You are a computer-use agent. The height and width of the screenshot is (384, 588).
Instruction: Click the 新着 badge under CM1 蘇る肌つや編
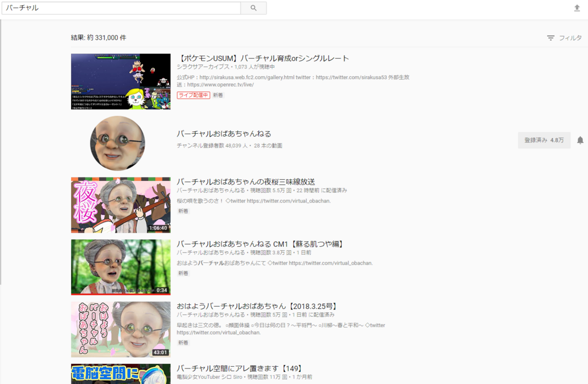[x=183, y=274]
